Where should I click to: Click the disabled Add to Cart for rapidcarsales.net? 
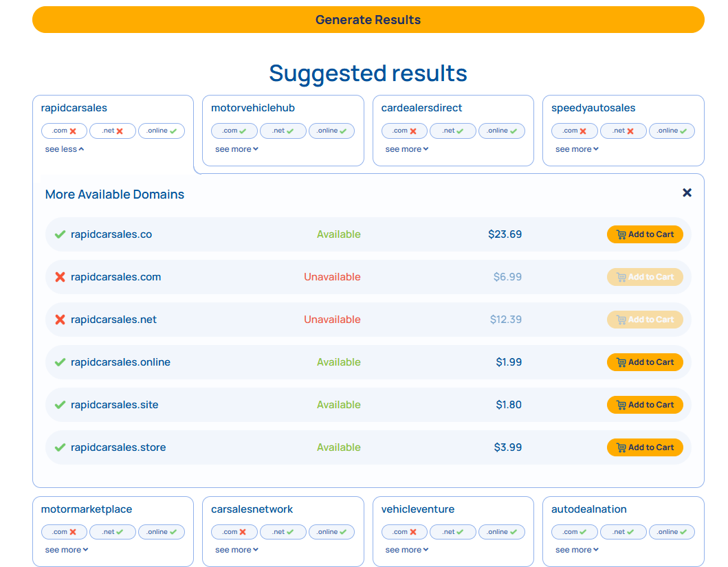(645, 319)
